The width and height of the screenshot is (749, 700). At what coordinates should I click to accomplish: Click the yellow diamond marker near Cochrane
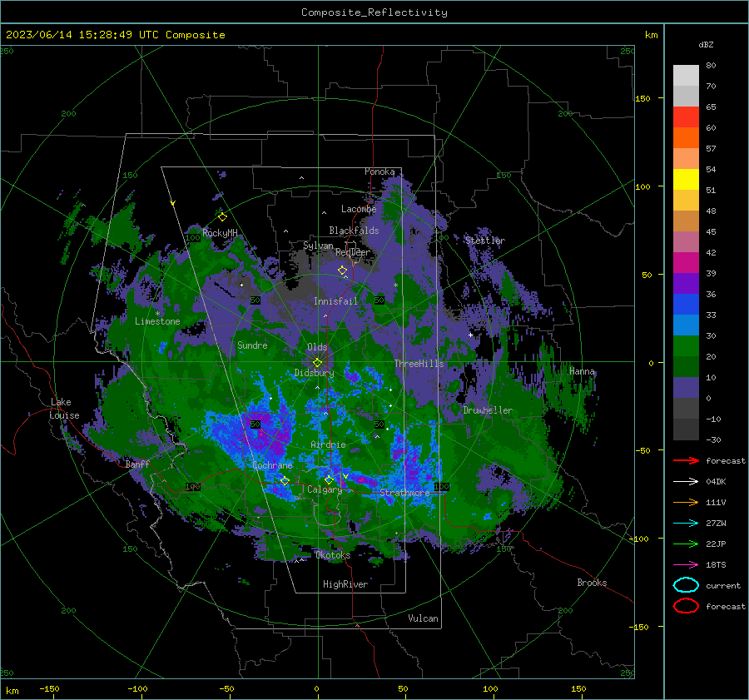coord(285,480)
